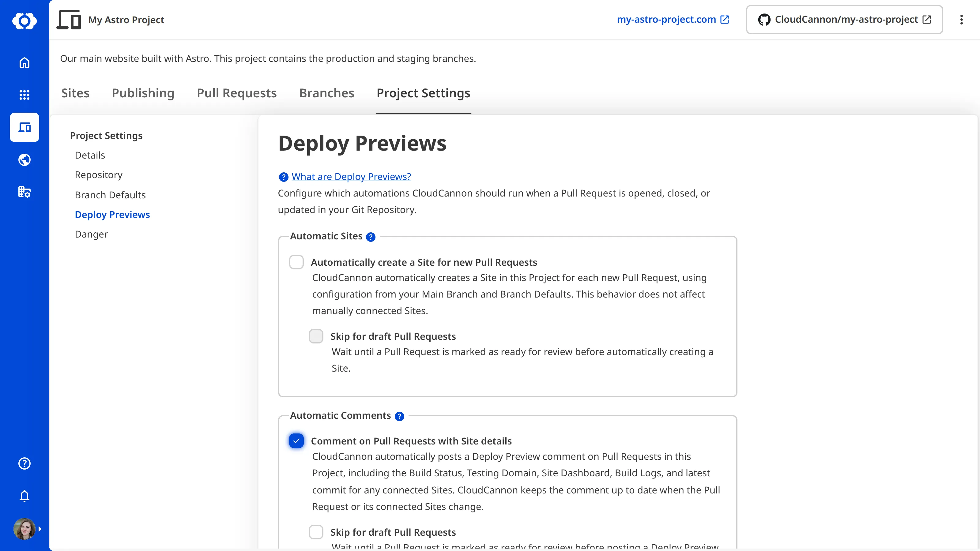Image resolution: width=980 pixels, height=551 pixels.
Task: Uncheck Comment on Pull Requests with Site details
Action: (x=296, y=441)
